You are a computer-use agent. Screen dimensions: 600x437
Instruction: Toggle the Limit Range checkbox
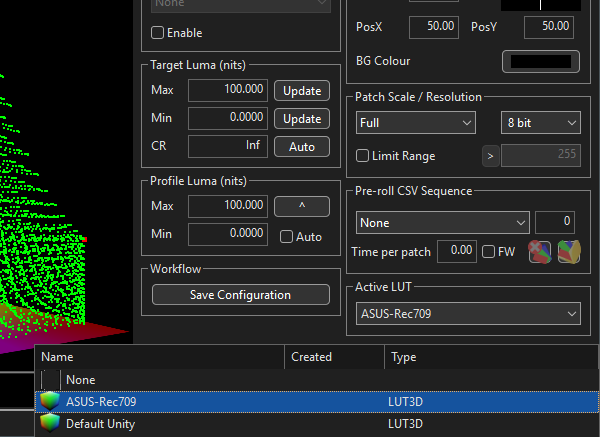(362, 156)
